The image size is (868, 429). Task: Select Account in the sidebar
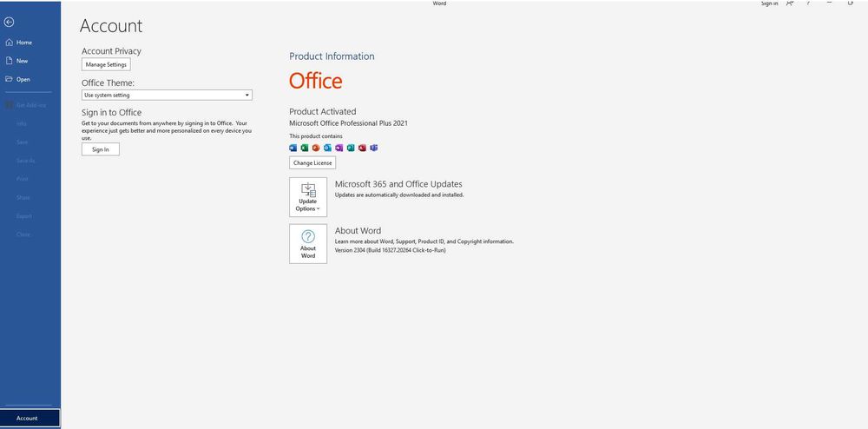pos(30,418)
